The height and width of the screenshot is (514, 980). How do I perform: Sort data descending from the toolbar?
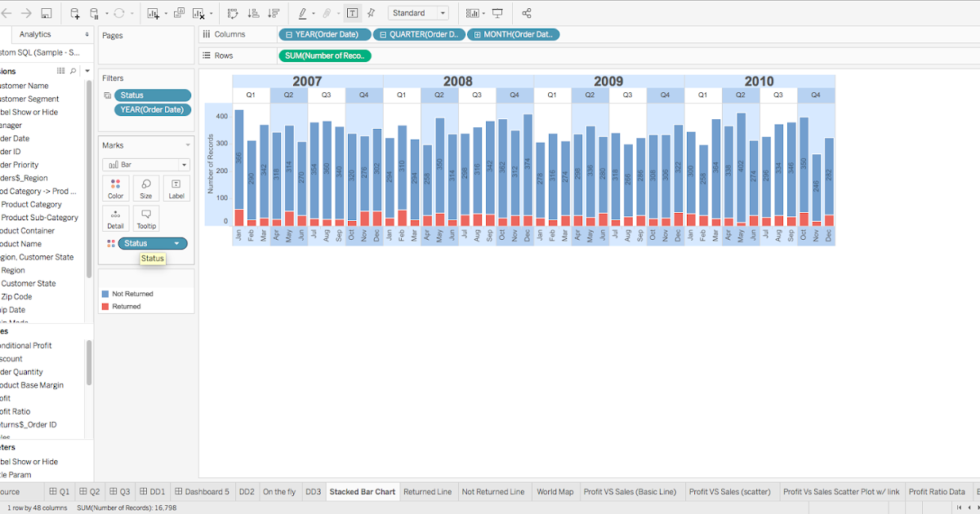274,12
